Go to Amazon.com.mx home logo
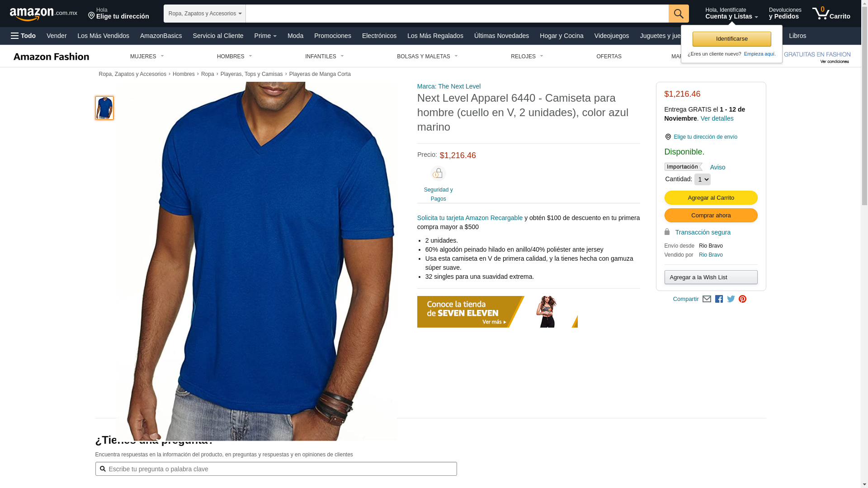This screenshot has width=868, height=488. click(43, 14)
